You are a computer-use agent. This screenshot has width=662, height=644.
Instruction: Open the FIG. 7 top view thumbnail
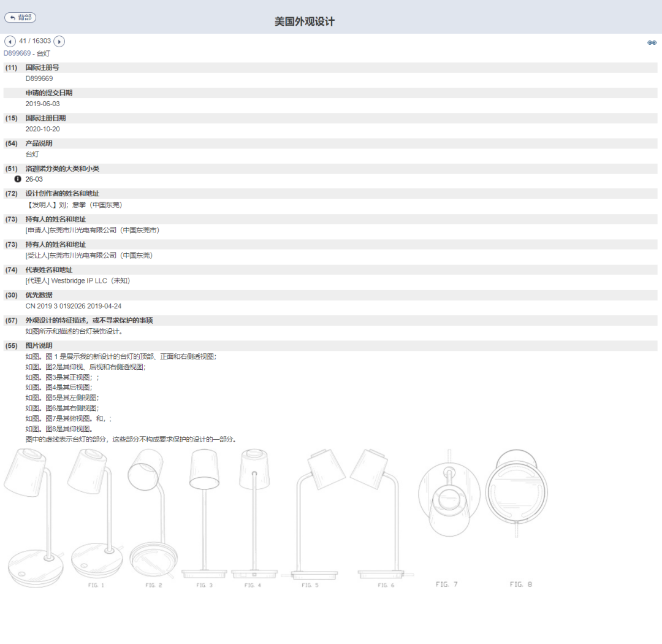pyautogui.click(x=449, y=518)
